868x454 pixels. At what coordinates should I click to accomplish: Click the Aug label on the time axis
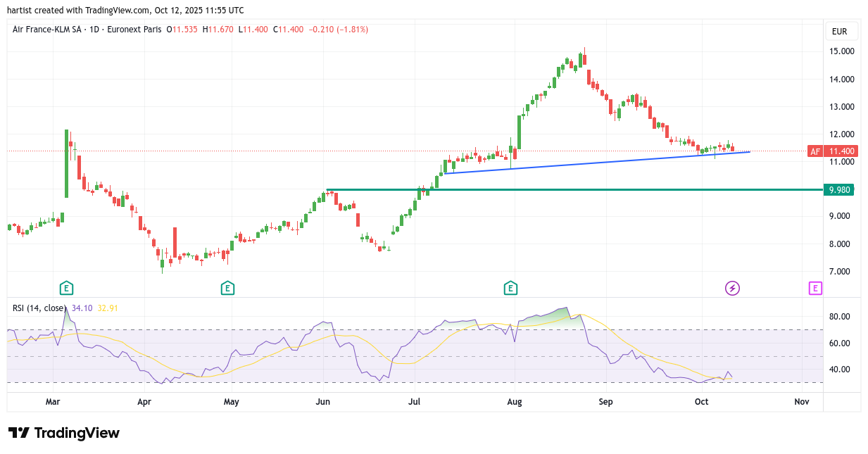[x=515, y=402]
